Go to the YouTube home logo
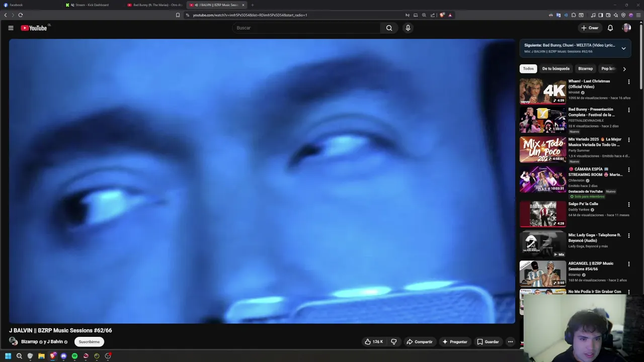Image resolution: width=644 pixels, height=362 pixels. pyautogui.click(x=34, y=28)
